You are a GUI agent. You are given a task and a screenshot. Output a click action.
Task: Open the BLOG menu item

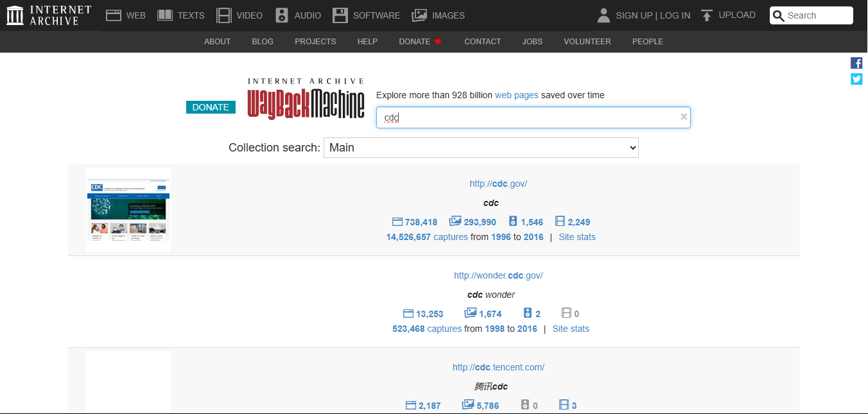coord(263,42)
